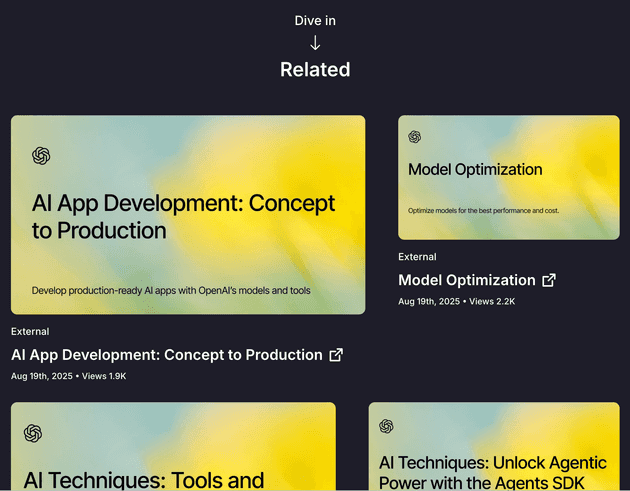Click the OpenAI logo on Model Optimization card

click(x=415, y=137)
